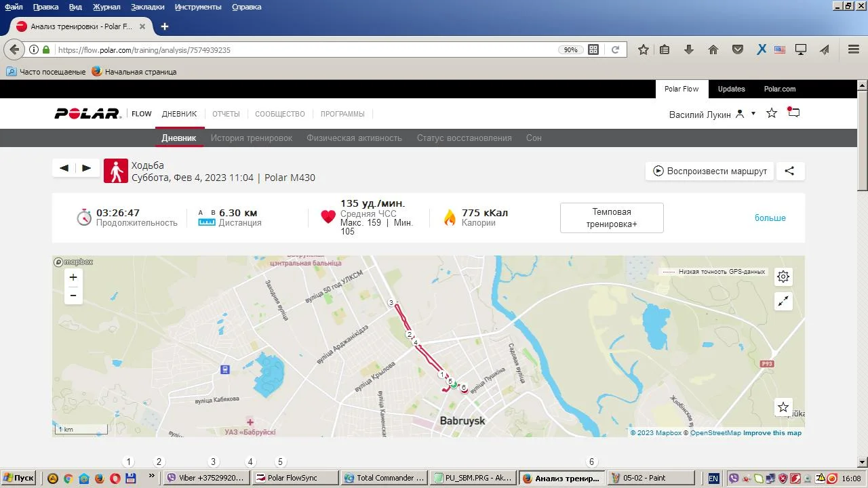Screen dimensions: 868x488
Task: Click the EN language indicator in tray
Action: pos(713,478)
